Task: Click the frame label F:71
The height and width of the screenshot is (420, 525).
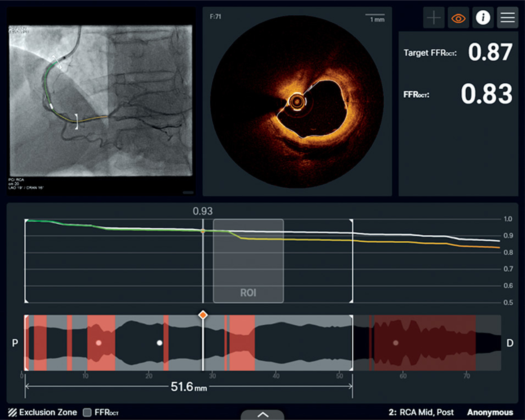Action: coord(215,17)
